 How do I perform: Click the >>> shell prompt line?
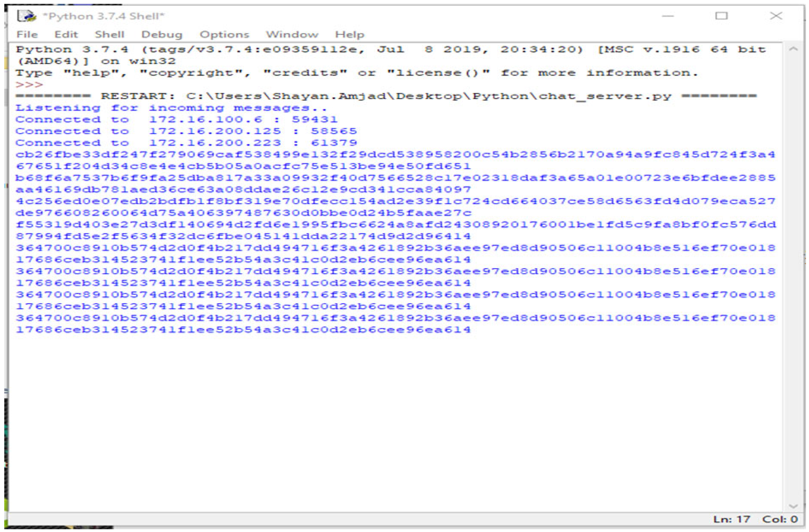29,84
